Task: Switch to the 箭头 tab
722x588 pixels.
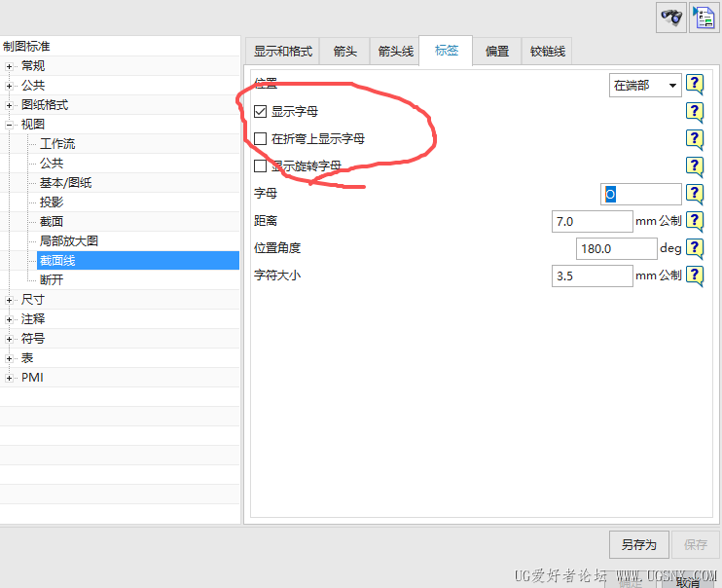Action: [x=344, y=52]
